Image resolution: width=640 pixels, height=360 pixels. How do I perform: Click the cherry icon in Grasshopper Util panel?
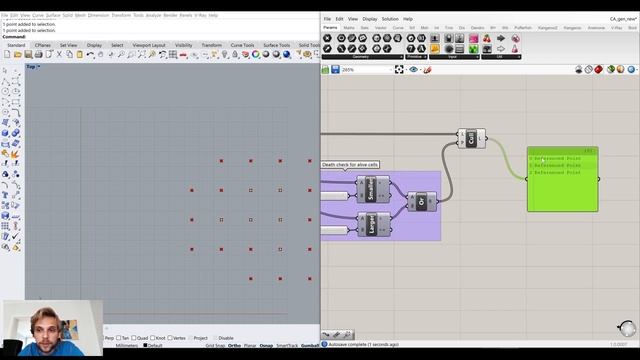[x=487, y=38]
